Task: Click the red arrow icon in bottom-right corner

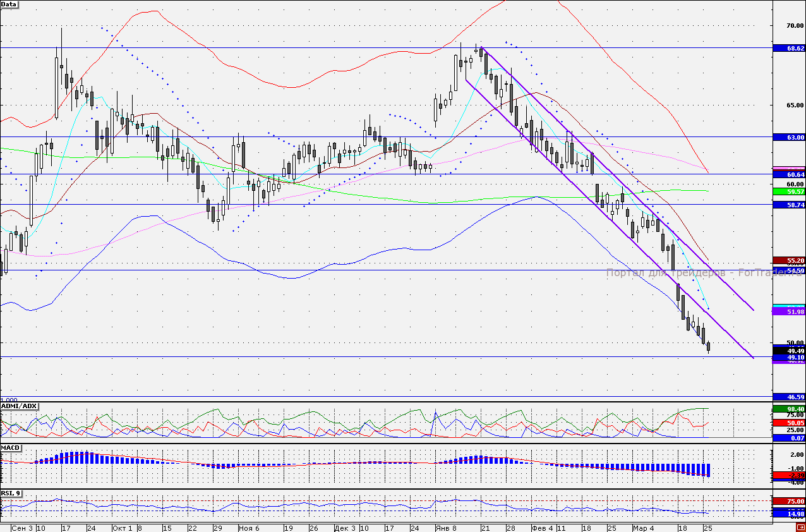Action: click(x=800, y=528)
